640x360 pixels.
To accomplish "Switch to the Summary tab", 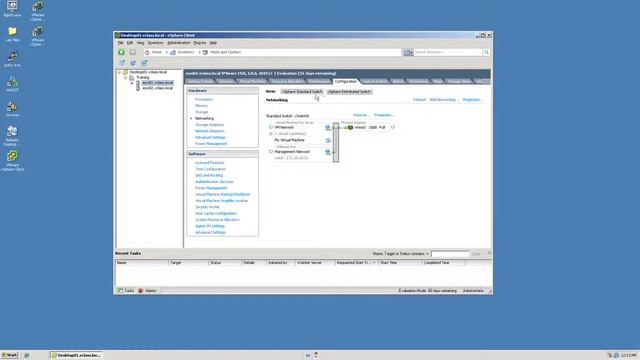I will (225, 81).
